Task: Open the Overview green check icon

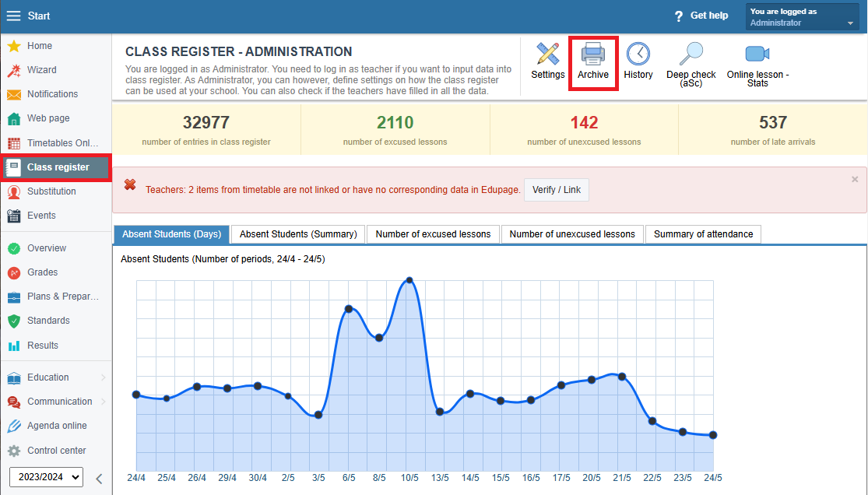Action: pyautogui.click(x=14, y=248)
